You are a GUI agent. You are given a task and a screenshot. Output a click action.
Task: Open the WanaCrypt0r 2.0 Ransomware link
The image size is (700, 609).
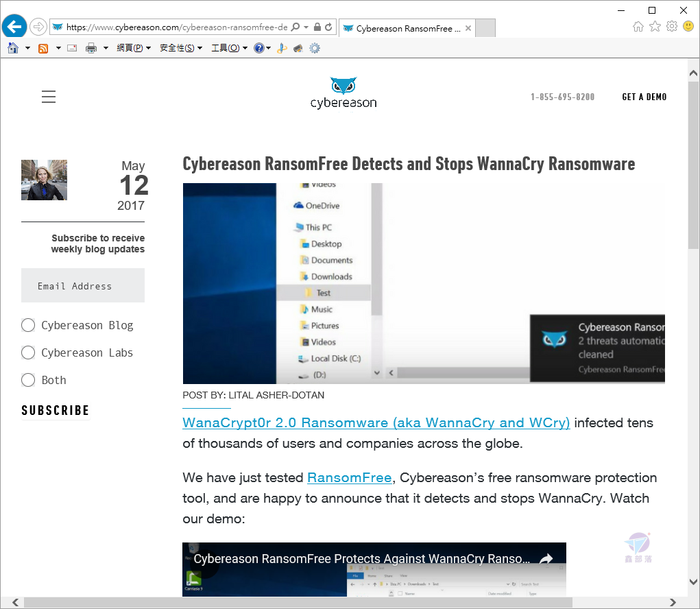[x=376, y=422]
